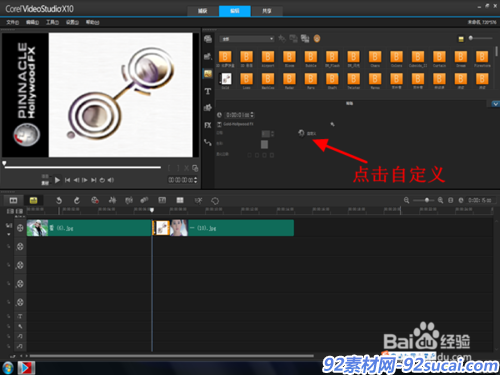The height and width of the screenshot is (375, 500).
Task: Open the Capture step tab
Action: click(x=202, y=11)
